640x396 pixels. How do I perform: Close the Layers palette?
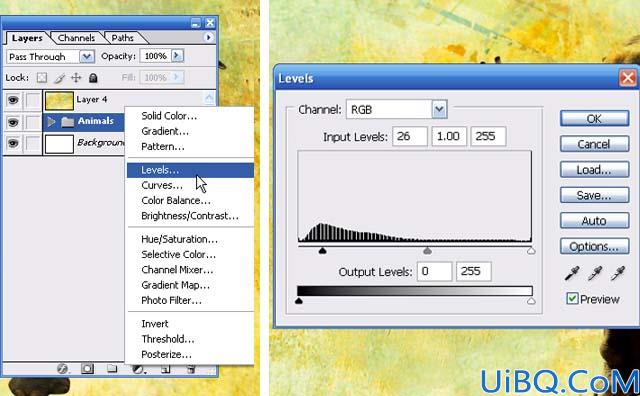point(210,23)
